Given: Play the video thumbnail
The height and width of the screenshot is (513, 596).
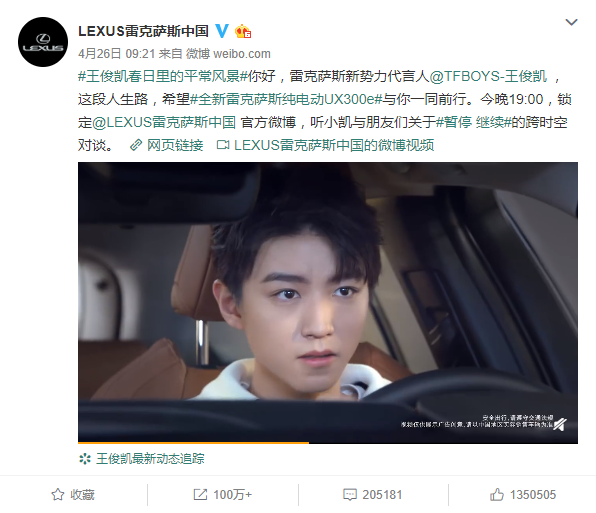Looking at the screenshot, I should coord(328,302).
